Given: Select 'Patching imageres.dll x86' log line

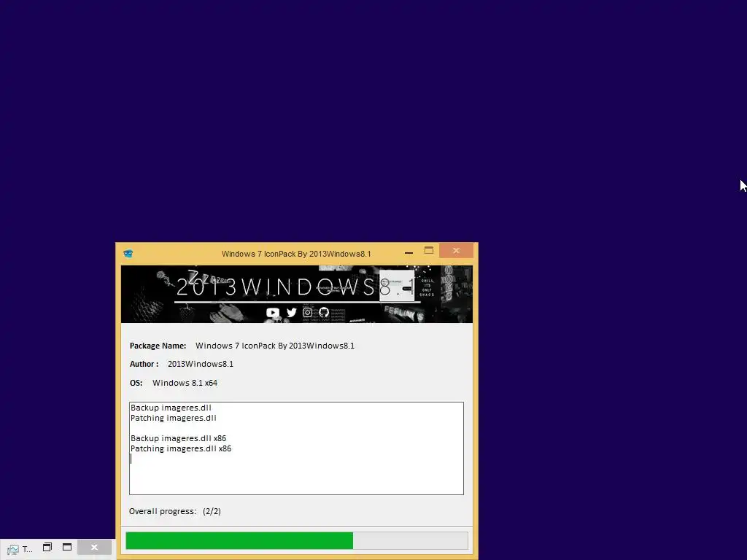Looking at the screenshot, I should 181,448.
